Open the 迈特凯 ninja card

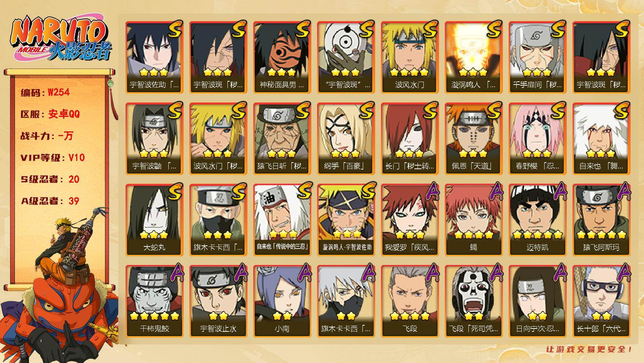pos(537,220)
